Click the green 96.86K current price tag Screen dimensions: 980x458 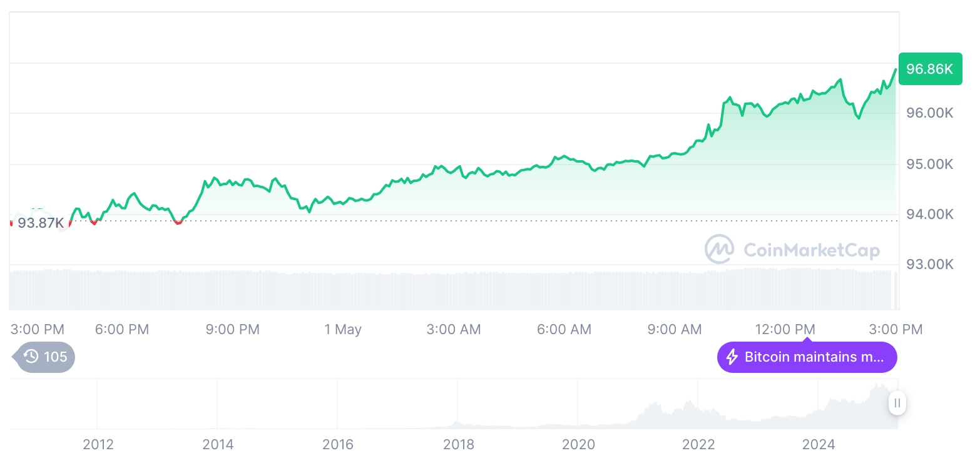[929, 69]
